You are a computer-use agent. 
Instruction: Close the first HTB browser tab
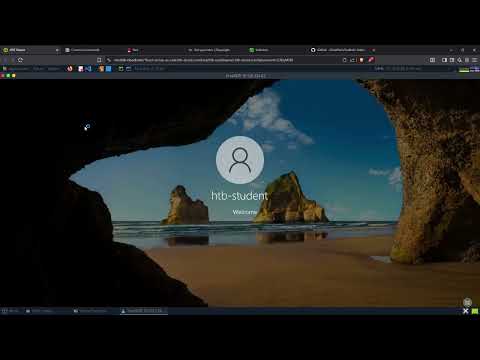point(57,50)
